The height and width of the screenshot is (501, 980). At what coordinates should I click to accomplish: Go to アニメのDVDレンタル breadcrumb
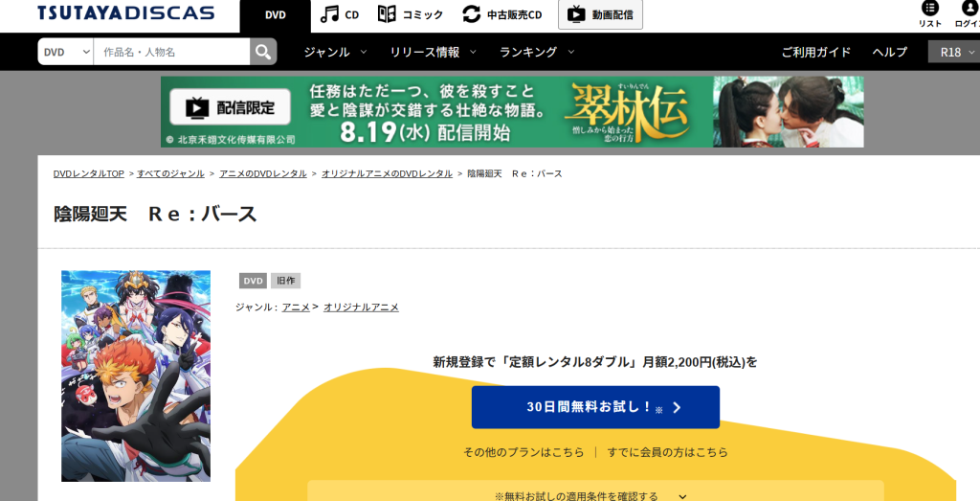pyautogui.click(x=263, y=174)
